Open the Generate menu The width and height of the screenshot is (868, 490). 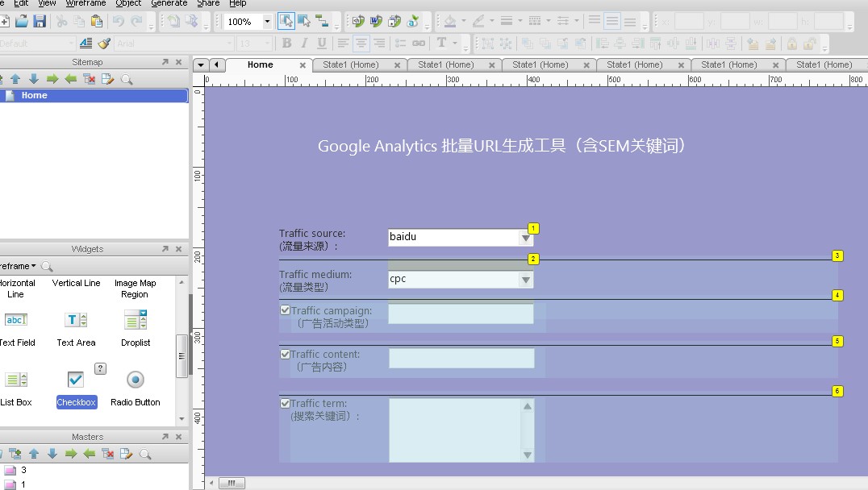click(x=169, y=3)
